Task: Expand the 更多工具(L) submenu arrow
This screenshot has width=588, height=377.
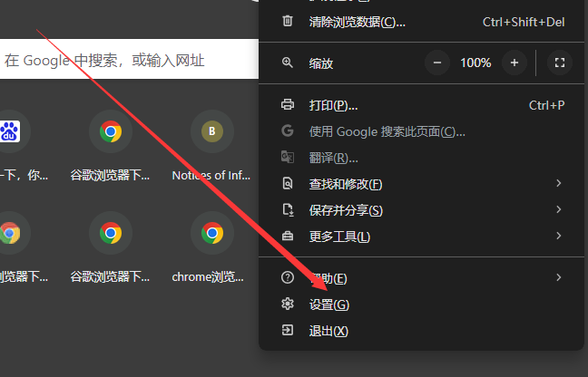Action: click(x=559, y=236)
